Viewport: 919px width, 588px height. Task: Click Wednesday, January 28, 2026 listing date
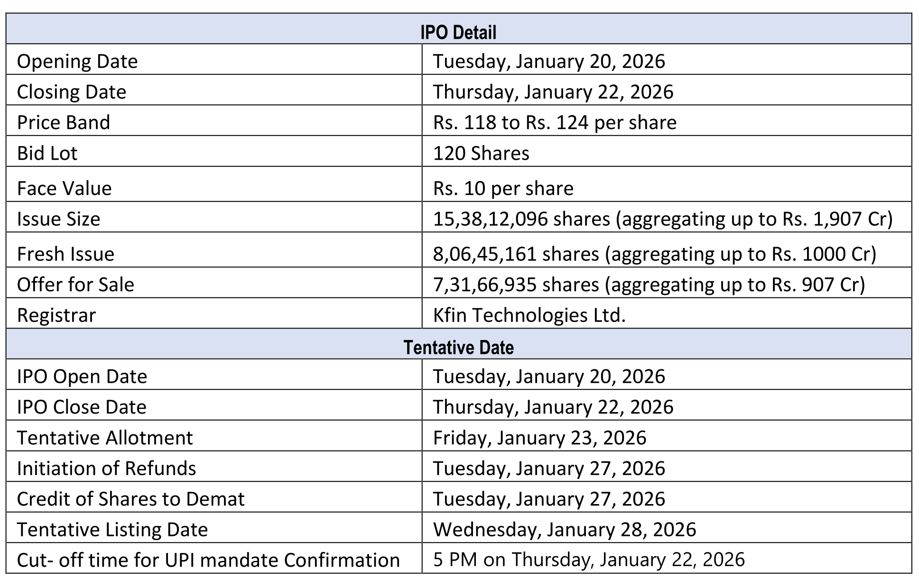click(x=565, y=529)
